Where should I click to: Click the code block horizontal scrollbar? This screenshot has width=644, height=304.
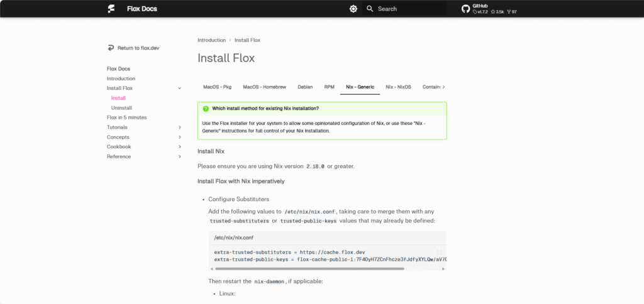pyautogui.click(x=309, y=269)
